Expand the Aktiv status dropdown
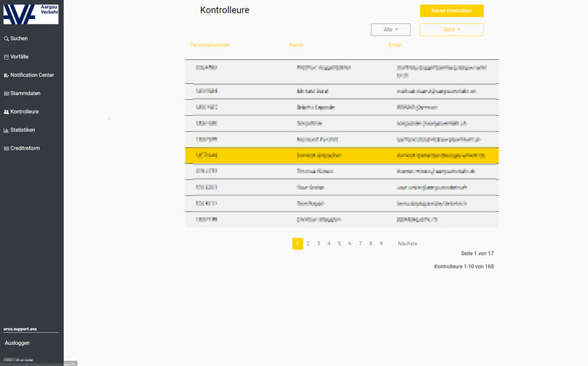Image resolution: width=588 pixels, height=366 pixels. (x=451, y=29)
